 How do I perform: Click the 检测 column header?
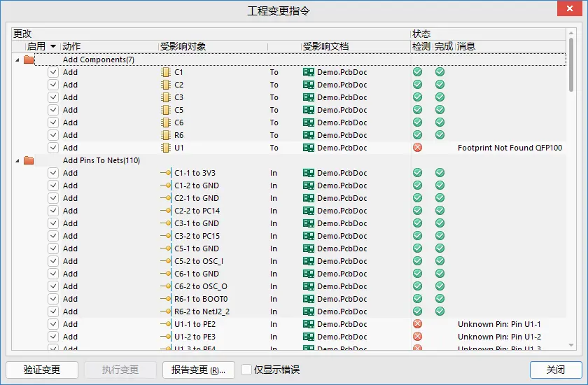(421, 46)
